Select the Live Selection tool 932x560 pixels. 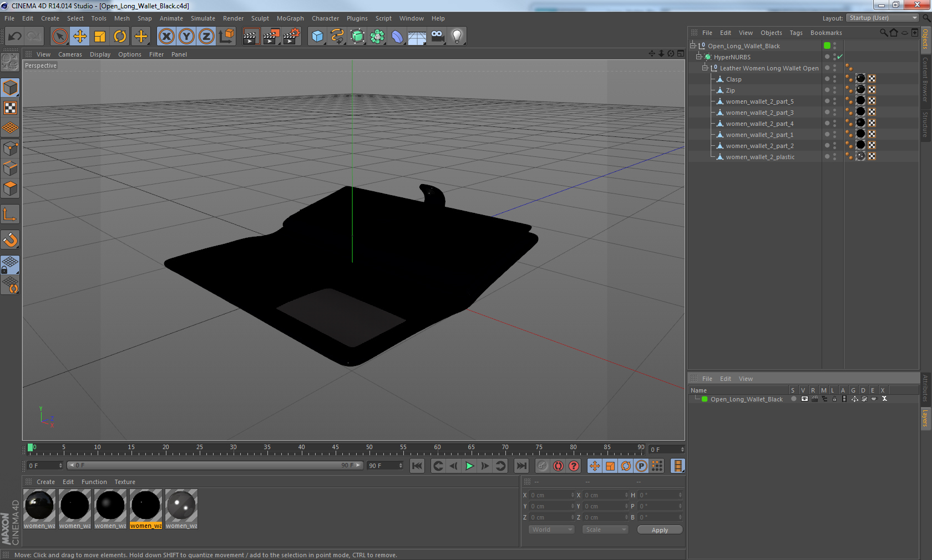(60, 37)
